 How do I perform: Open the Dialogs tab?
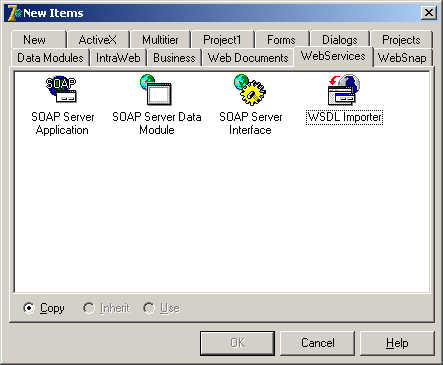[x=340, y=40]
